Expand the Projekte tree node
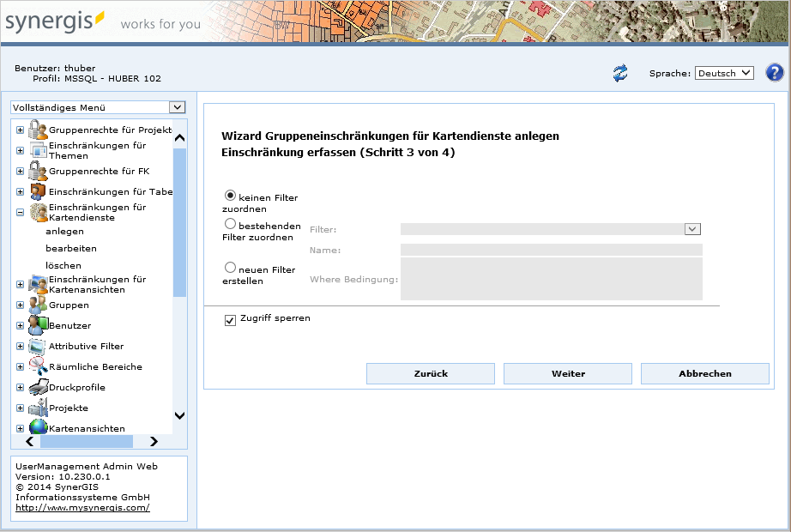The height and width of the screenshot is (532, 791). (20, 408)
